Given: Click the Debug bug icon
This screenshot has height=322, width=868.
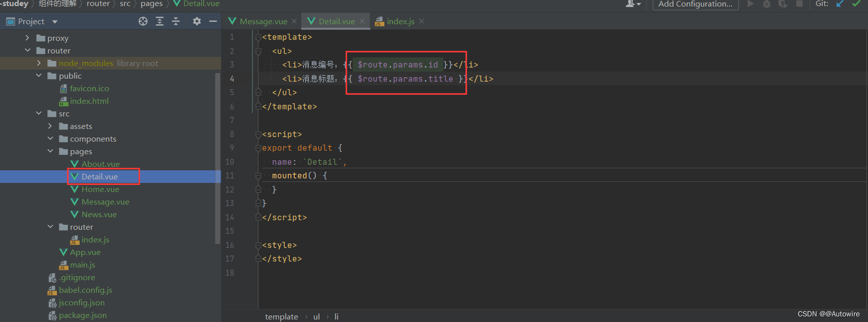Looking at the screenshot, I should click(x=767, y=4).
